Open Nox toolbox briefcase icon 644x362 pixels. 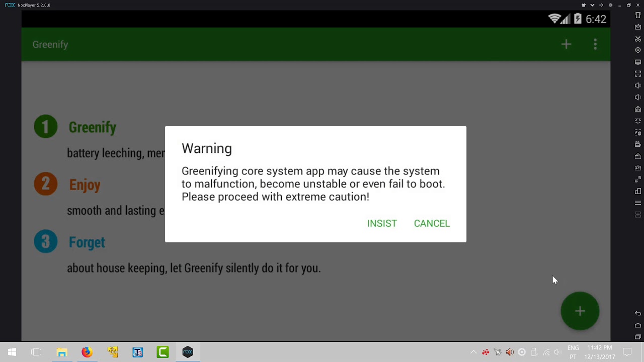(x=638, y=156)
